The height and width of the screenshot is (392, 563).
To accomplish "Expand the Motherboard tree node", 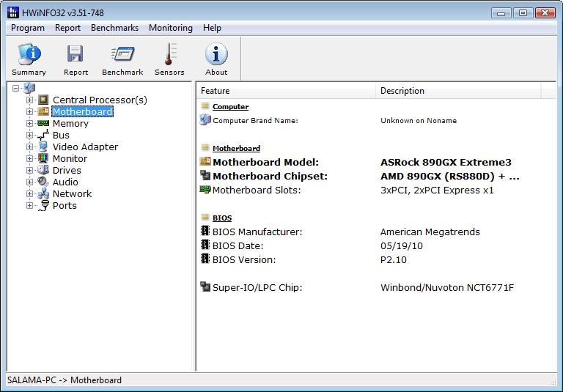I will [x=30, y=111].
